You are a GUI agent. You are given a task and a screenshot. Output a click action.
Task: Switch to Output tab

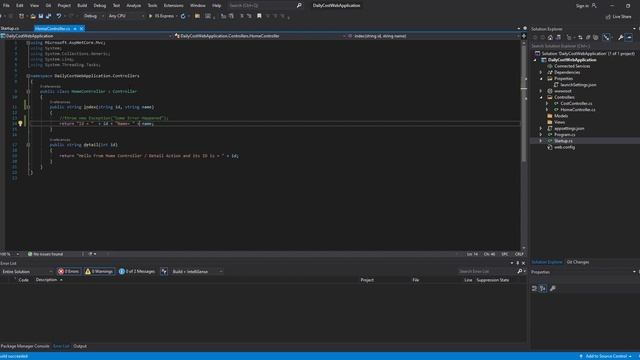point(80,346)
